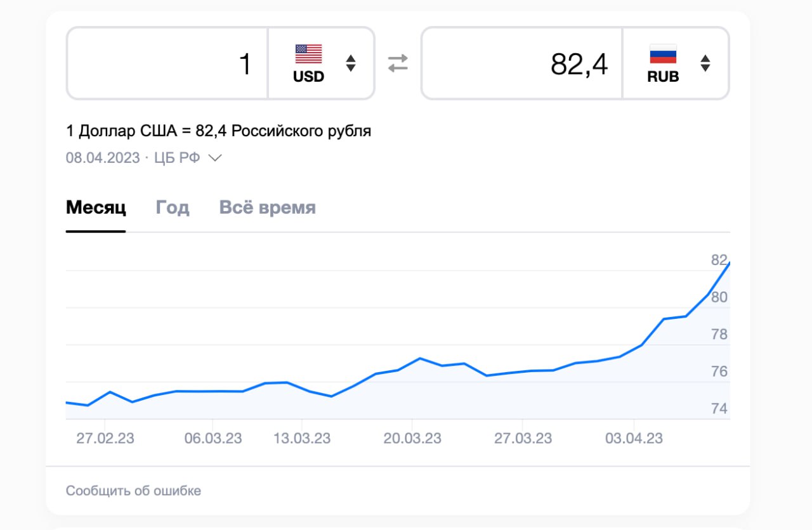The height and width of the screenshot is (530, 812).
Task: Click the swap currencies arrows icon
Action: coord(398,63)
